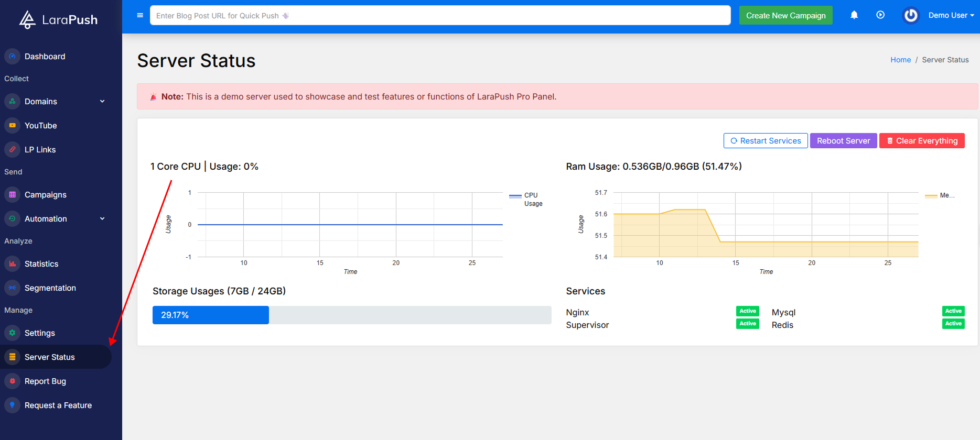Click the Campaigns grid icon
Viewport: 980px width, 440px height.
click(x=13, y=194)
